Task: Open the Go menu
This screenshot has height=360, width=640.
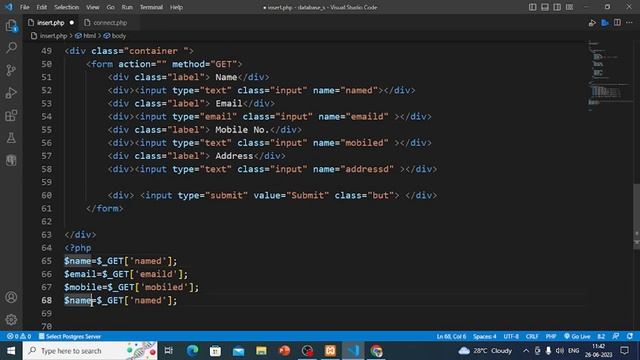Action: (110, 7)
